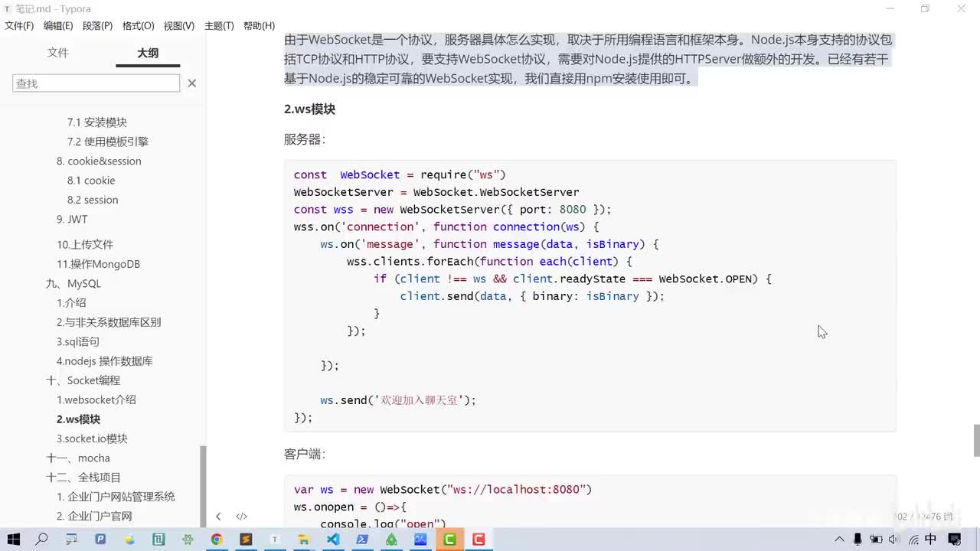Switch to the red C app on taskbar

tap(479, 540)
